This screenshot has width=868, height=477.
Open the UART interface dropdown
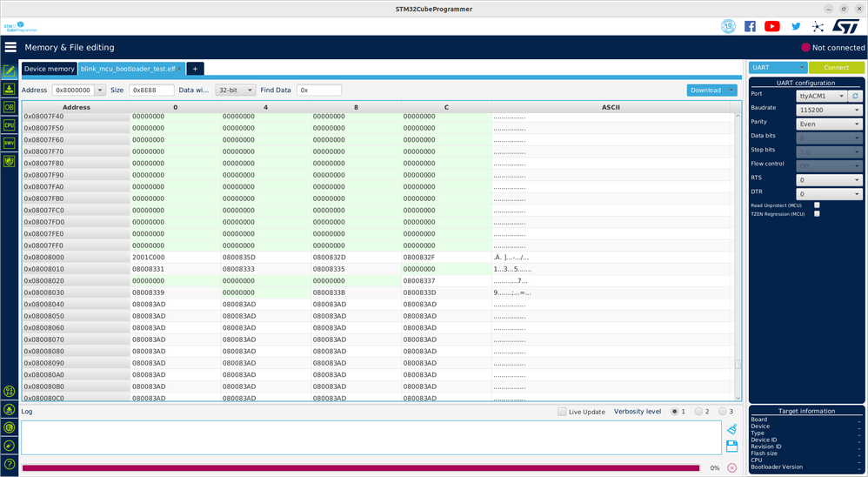(x=778, y=68)
